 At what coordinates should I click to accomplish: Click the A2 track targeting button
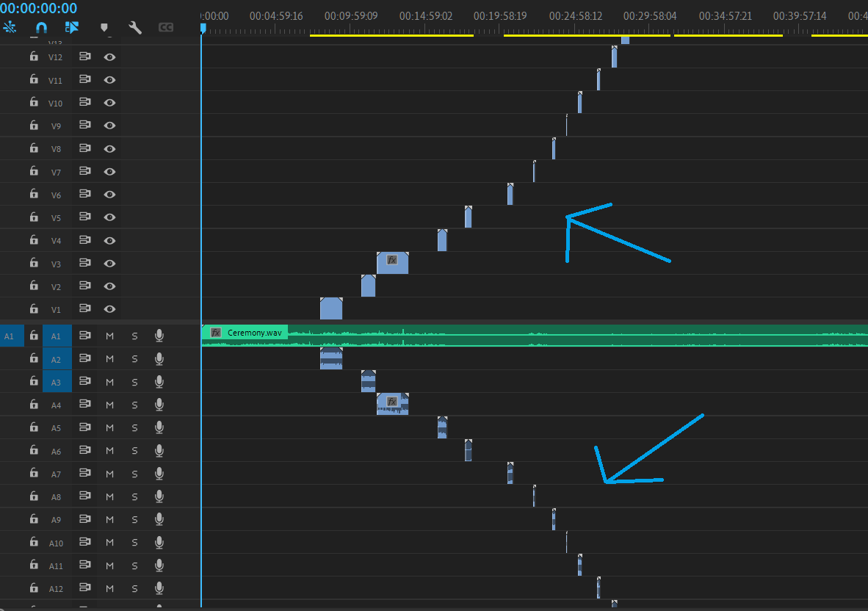click(x=57, y=358)
